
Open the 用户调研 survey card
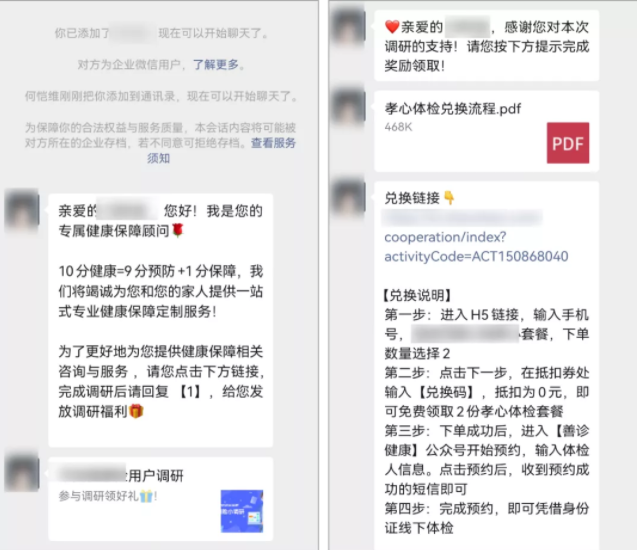tap(160, 499)
